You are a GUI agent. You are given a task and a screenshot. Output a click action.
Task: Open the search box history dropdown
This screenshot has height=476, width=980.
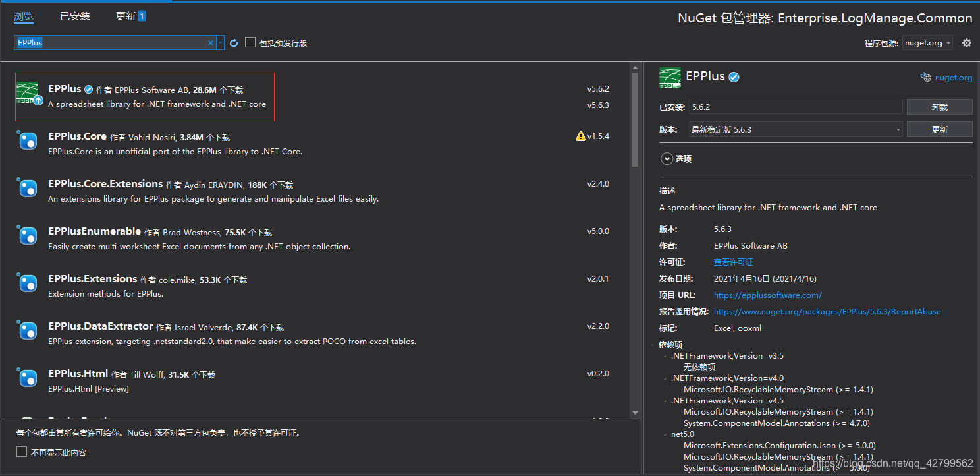pos(221,43)
